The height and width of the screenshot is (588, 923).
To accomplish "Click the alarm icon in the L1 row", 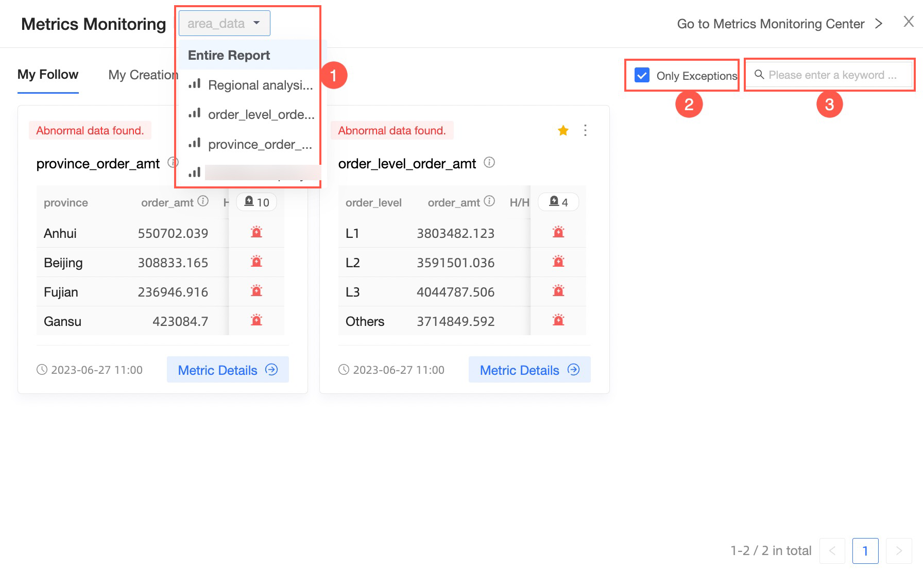I will point(558,232).
